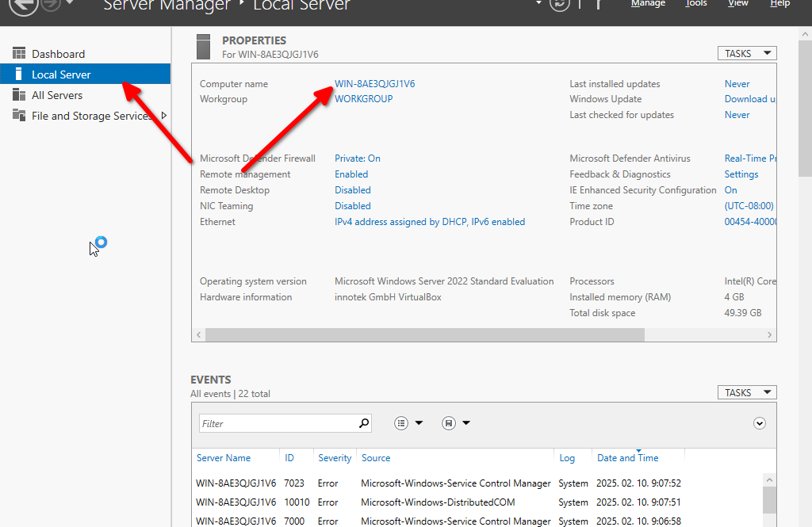Click the File and Storage Services icon

pos(19,116)
